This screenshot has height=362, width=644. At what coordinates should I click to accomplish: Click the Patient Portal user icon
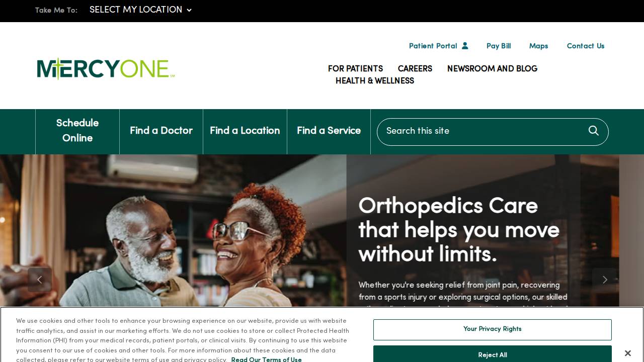465,46
